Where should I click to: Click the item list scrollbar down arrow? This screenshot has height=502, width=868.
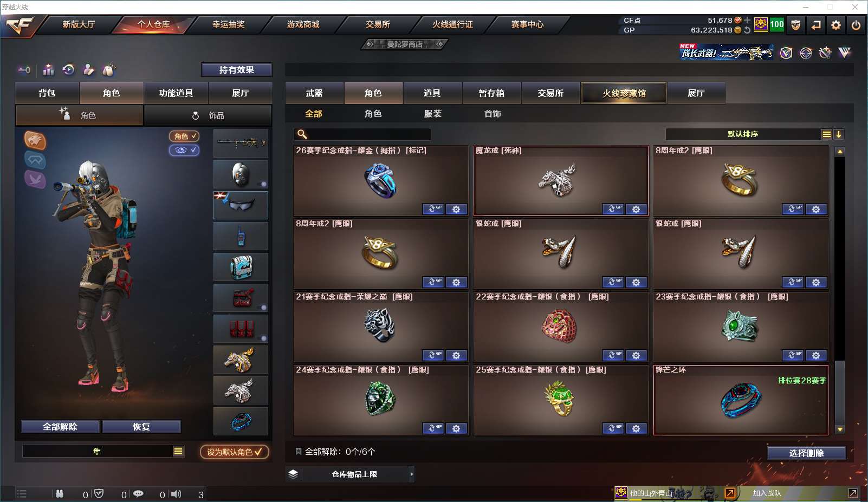tap(840, 429)
